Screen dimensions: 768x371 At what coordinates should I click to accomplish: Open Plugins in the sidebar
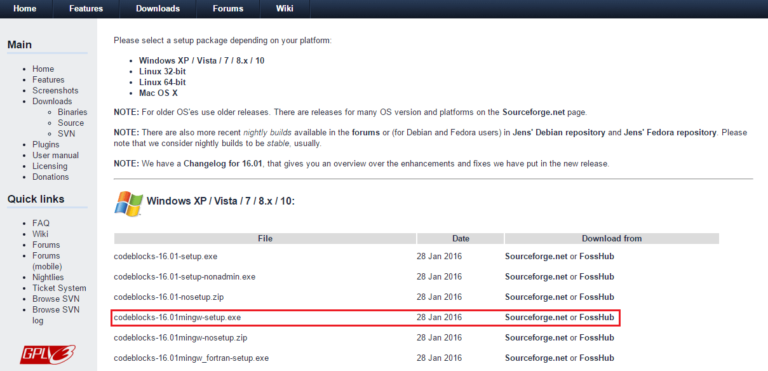[x=46, y=145]
